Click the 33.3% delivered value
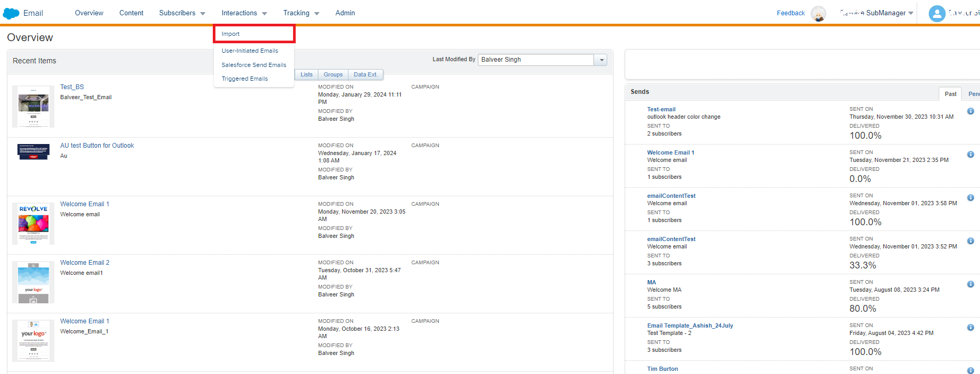Screen dimensions: 980x374 click(863, 265)
